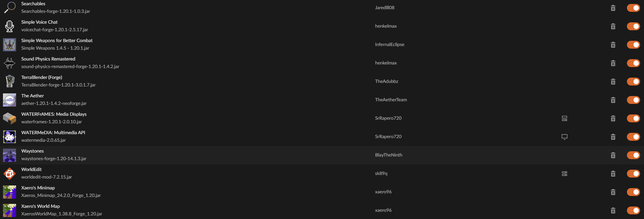Click the Simple Voice Chat microphone thumbnail
Viewport: 644px width, 219px height.
point(10,26)
